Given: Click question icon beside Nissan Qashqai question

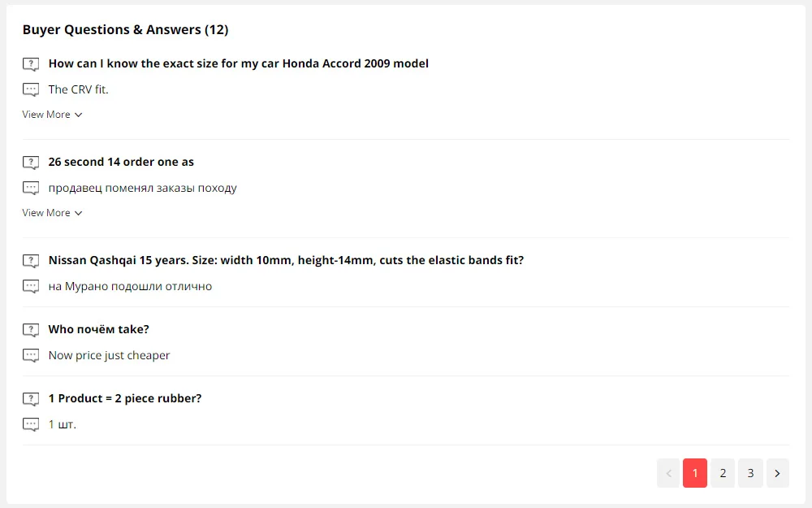Looking at the screenshot, I should coord(31,261).
